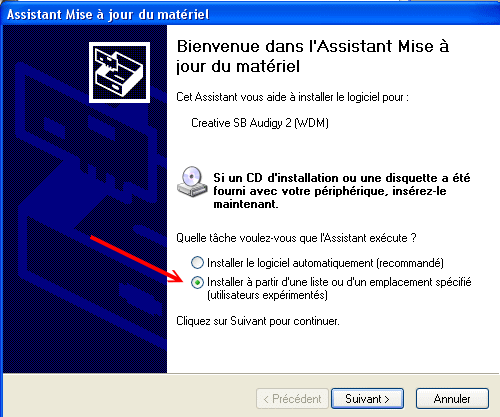Click the CD drive installation icon
This screenshot has width=500, height=417.
click(x=192, y=182)
